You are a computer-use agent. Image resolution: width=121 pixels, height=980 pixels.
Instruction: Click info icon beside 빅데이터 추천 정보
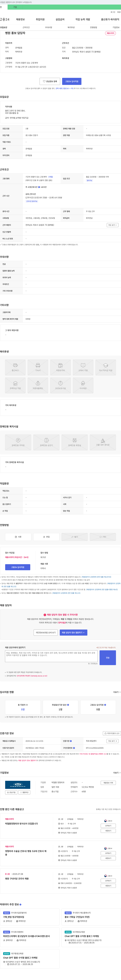21,904
